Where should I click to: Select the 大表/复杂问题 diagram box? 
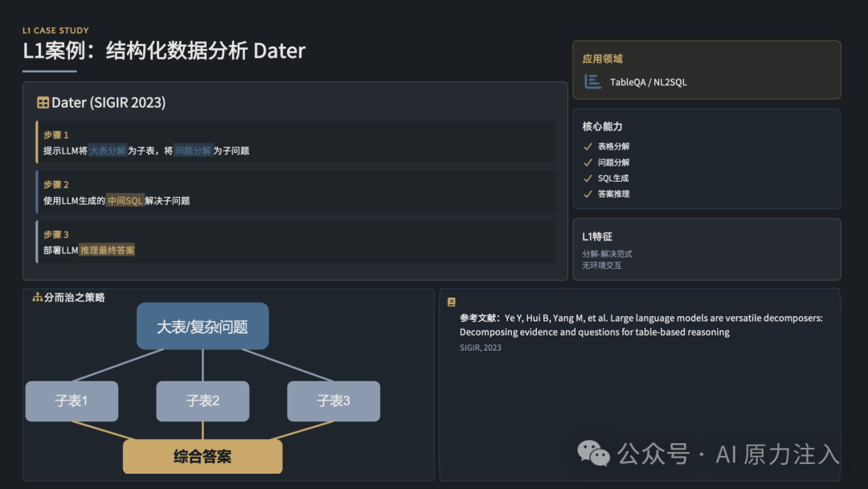tap(203, 327)
